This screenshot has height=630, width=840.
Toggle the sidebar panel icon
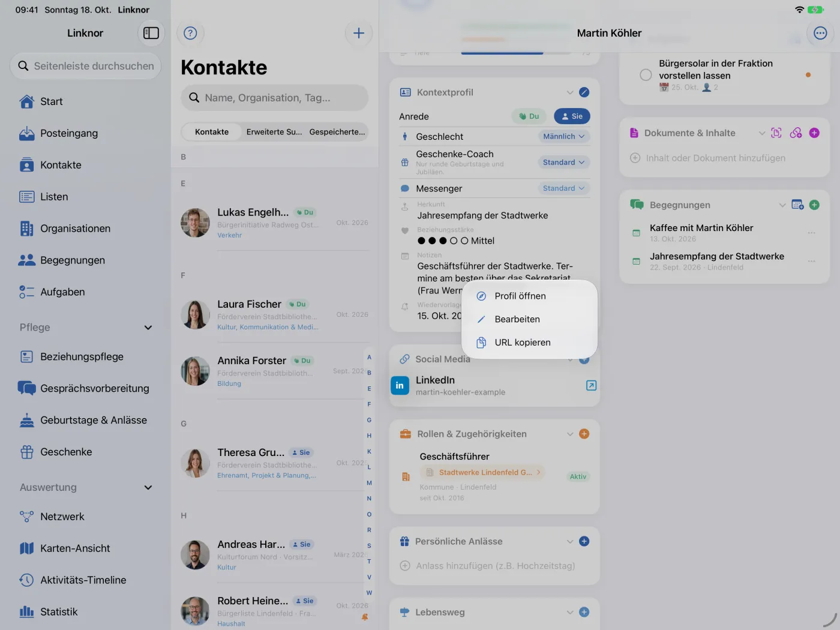[151, 33]
